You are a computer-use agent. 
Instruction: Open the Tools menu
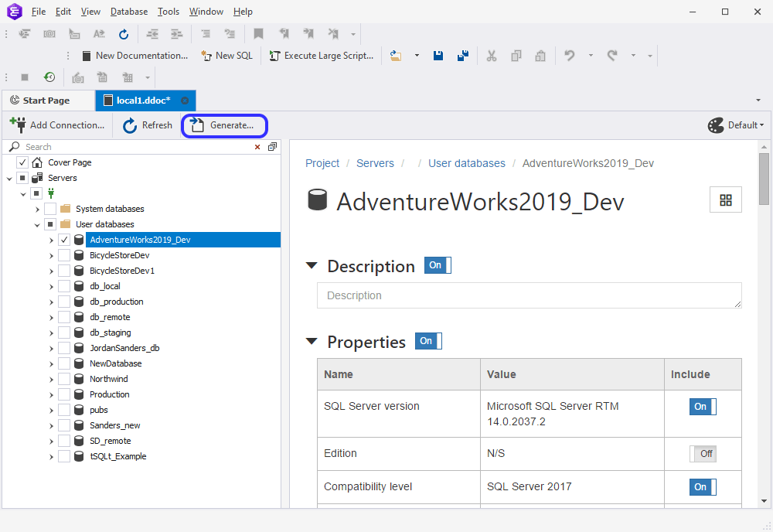coord(168,12)
